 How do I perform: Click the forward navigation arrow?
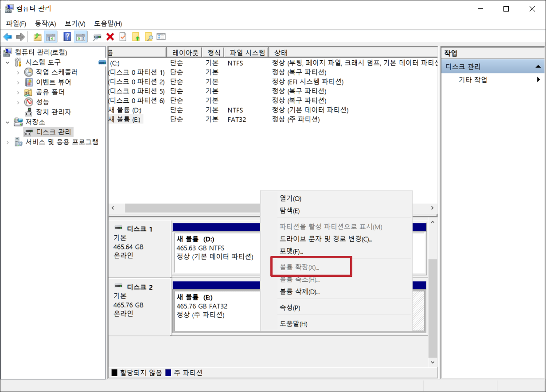(20, 37)
